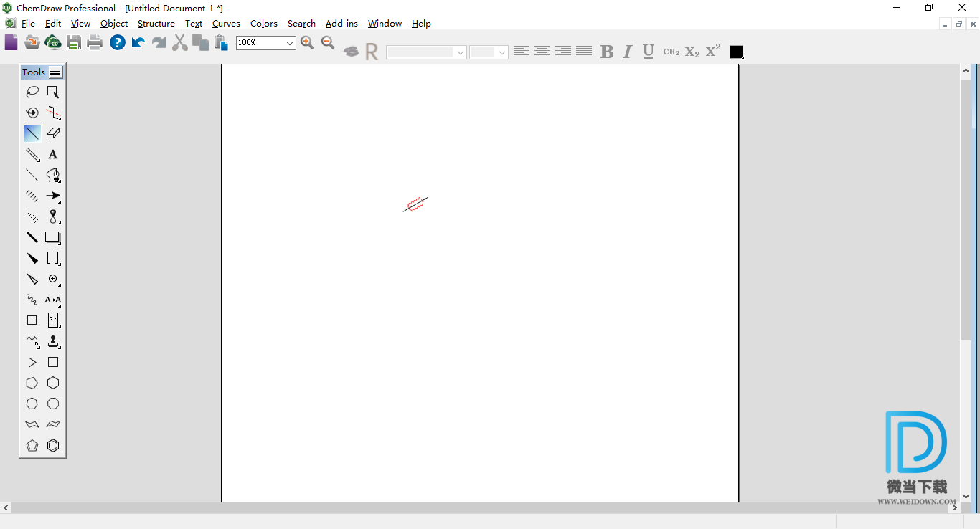Open the Object menu
Image resolution: width=980 pixels, height=529 pixels.
coord(114,24)
